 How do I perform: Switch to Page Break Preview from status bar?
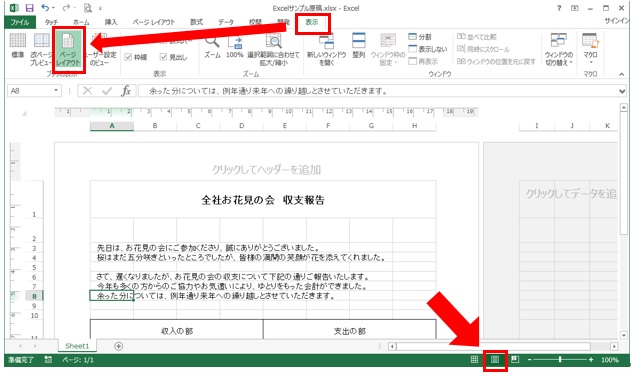515,359
